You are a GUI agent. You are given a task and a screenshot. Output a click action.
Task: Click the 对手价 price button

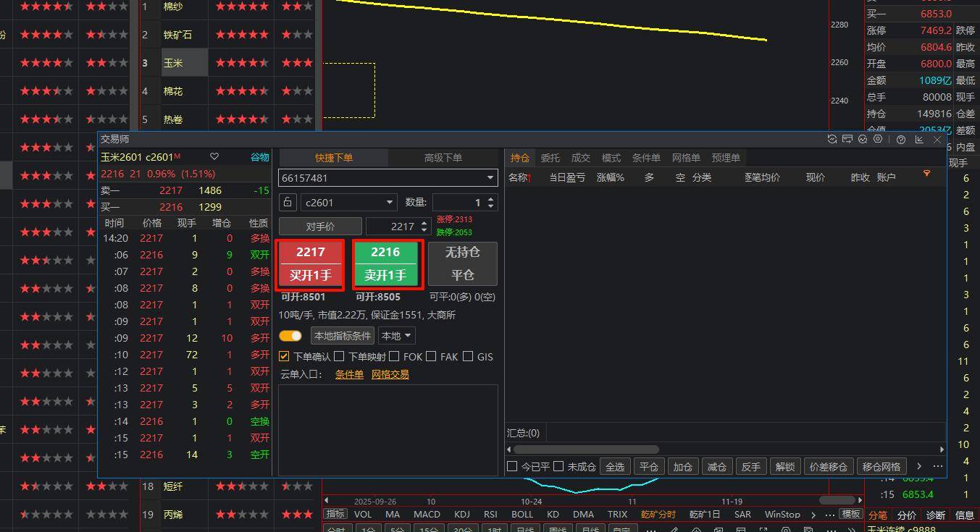pos(320,227)
